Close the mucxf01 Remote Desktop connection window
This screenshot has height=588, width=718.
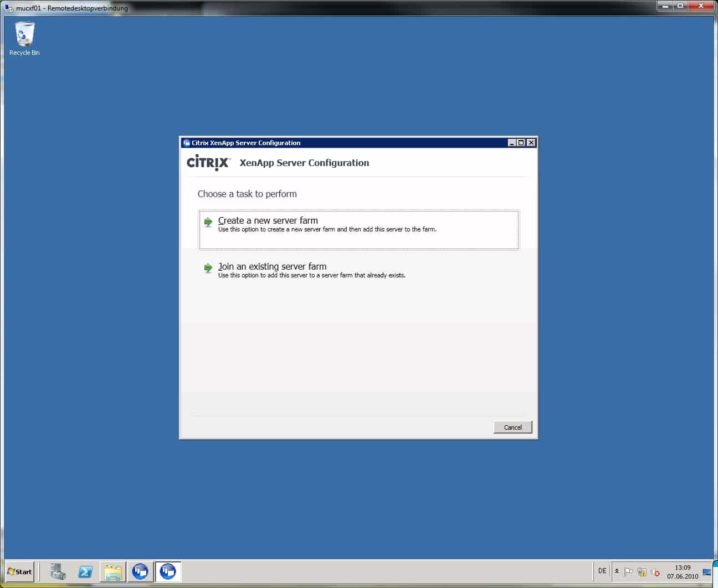(x=701, y=6)
